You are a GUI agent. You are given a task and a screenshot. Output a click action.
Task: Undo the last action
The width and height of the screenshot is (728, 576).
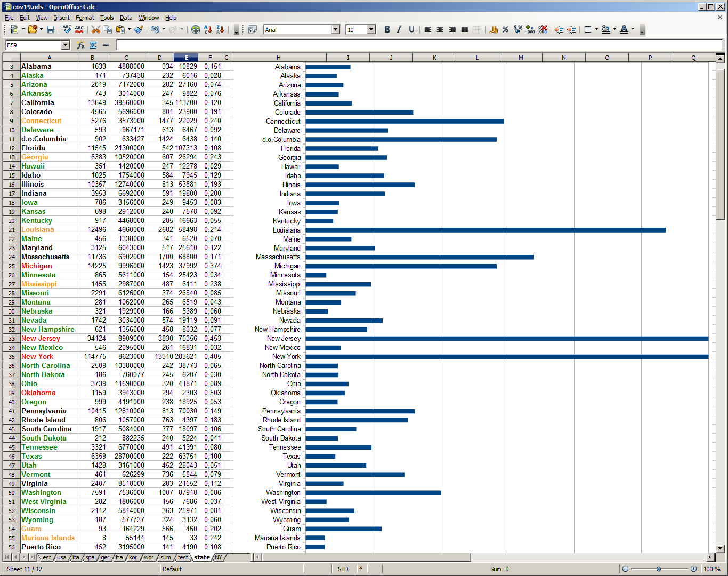[155, 29]
